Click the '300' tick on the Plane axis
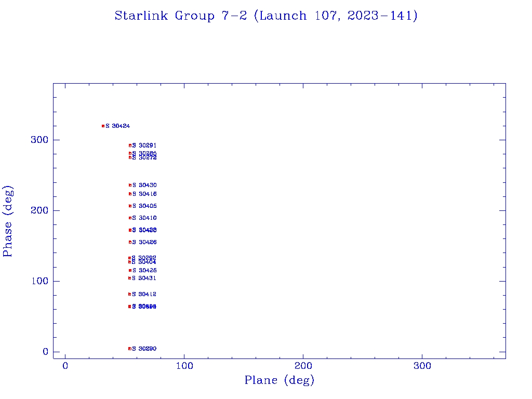Viewport: 532px width, 399px height. click(x=422, y=366)
